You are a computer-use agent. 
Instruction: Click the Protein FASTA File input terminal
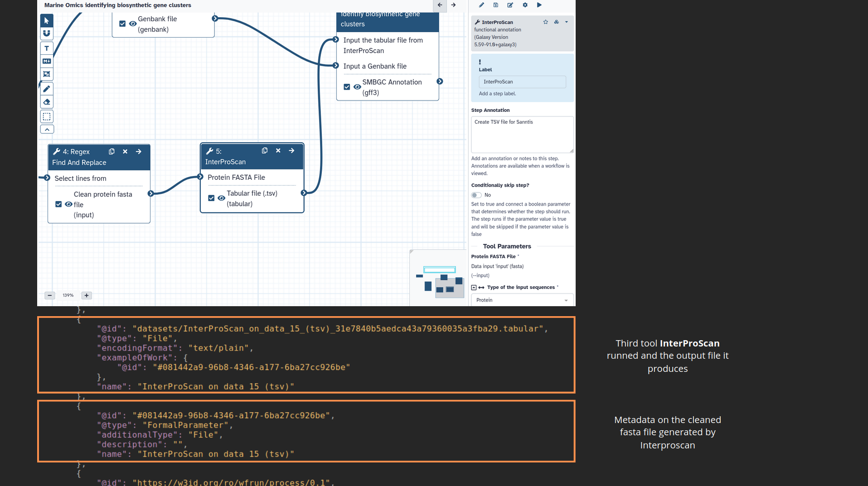200,177
